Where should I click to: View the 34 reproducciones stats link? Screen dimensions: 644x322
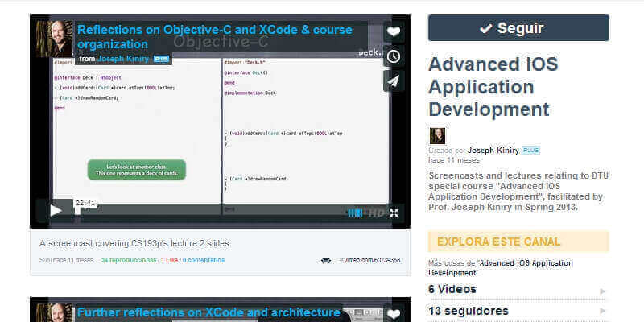pos(129,260)
